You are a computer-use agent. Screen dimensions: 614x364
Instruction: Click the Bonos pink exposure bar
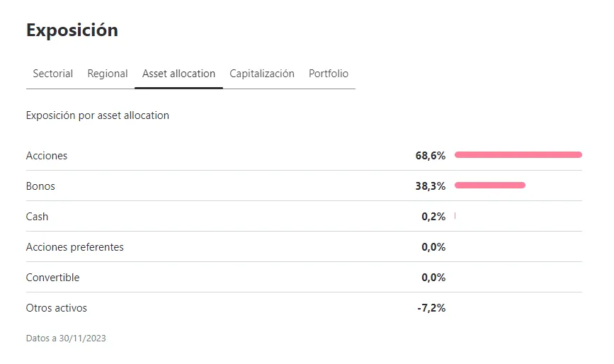[489, 186]
